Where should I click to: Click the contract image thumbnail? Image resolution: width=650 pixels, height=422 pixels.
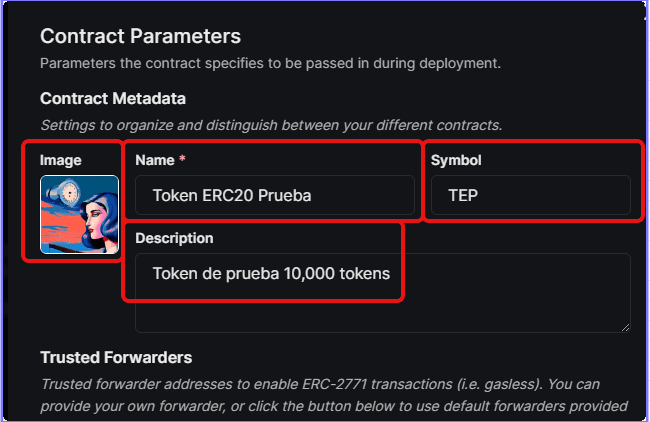[79, 214]
